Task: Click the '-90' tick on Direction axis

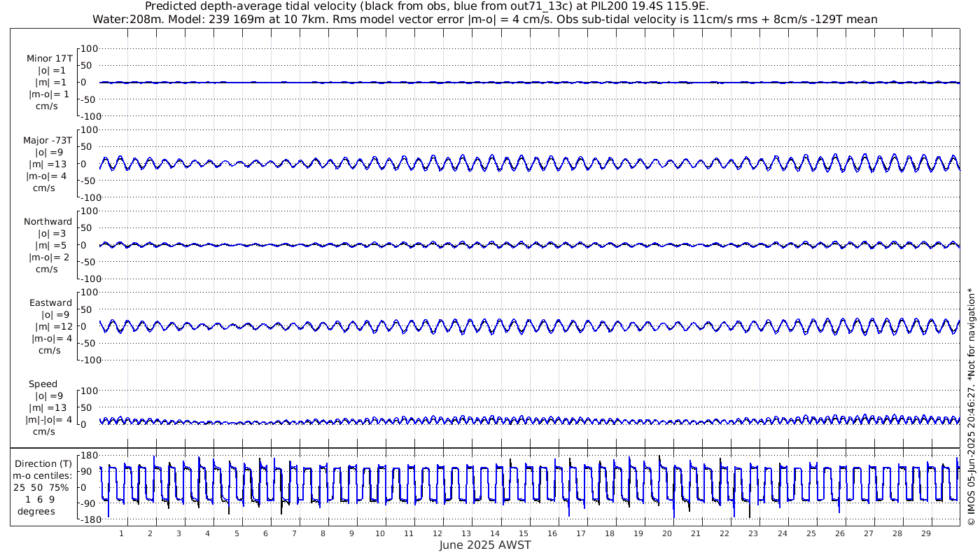Action: tap(89, 504)
